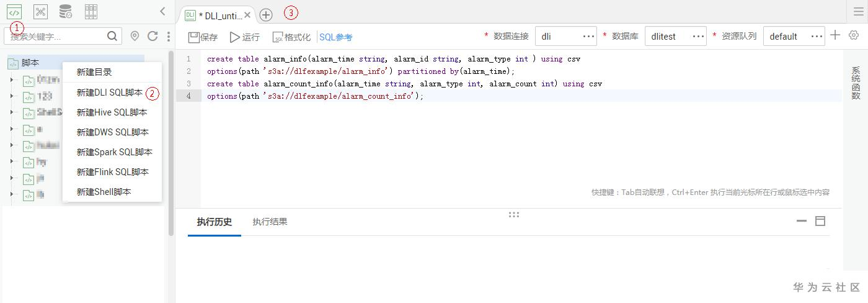Click the locate pin icon beside search
Image resolution: width=868 pixels, height=303 pixels.
[135, 36]
